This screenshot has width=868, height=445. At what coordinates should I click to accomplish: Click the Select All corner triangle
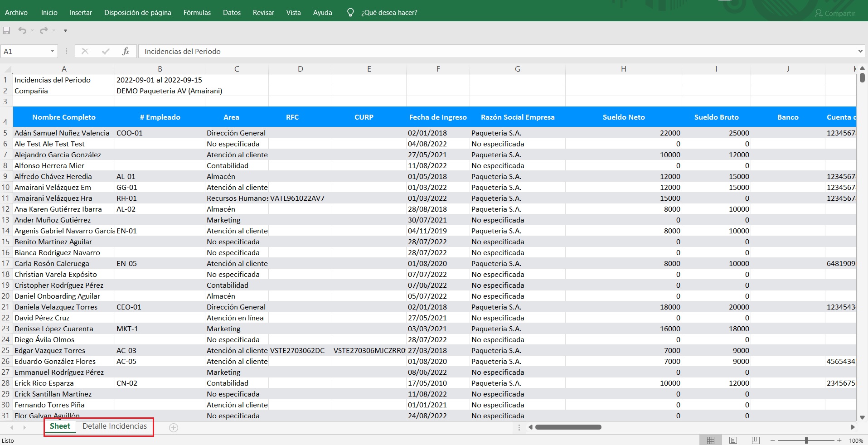[x=7, y=69]
